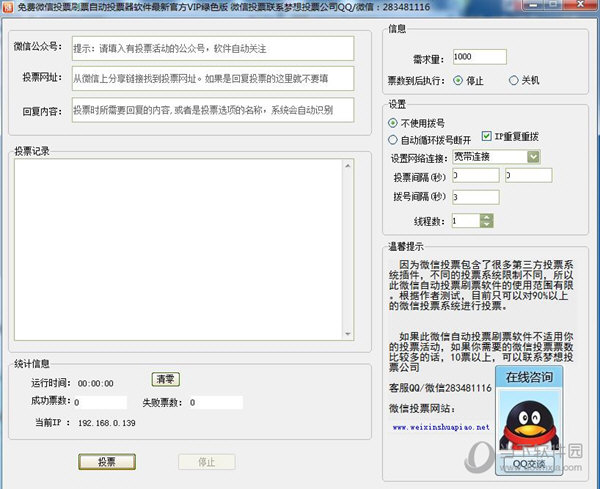Screen dimensions: 600x489
Task: Open the 在线咨询 chat widget header
Action: (529, 377)
